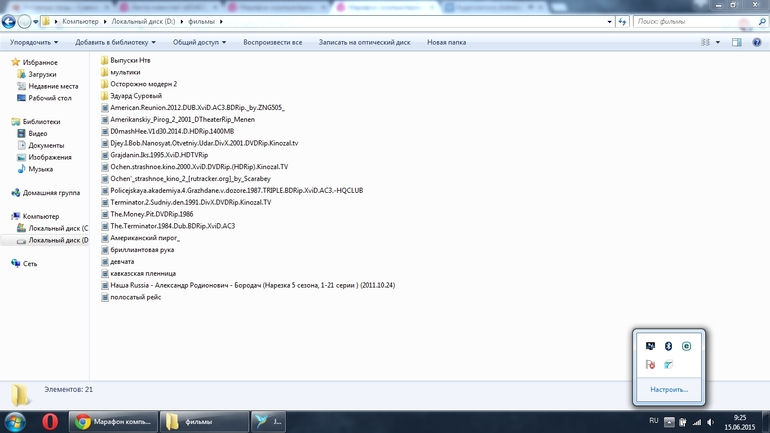Open the view options dropdown arrow
Screen dimensions: 770x433
717,42
